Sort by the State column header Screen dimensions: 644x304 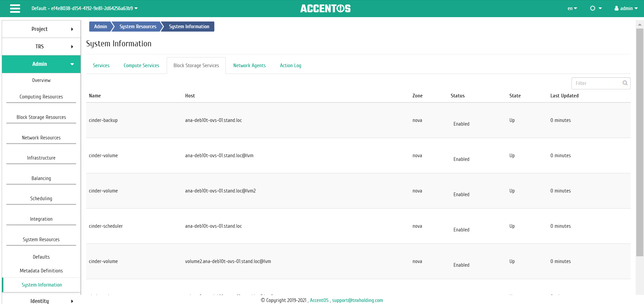(515, 96)
